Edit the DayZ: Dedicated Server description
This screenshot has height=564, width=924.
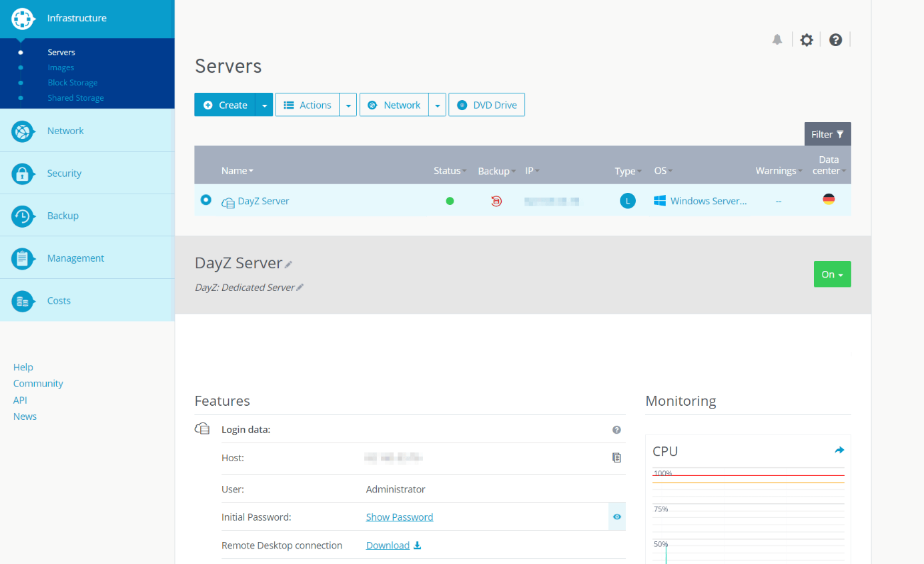pos(300,288)
